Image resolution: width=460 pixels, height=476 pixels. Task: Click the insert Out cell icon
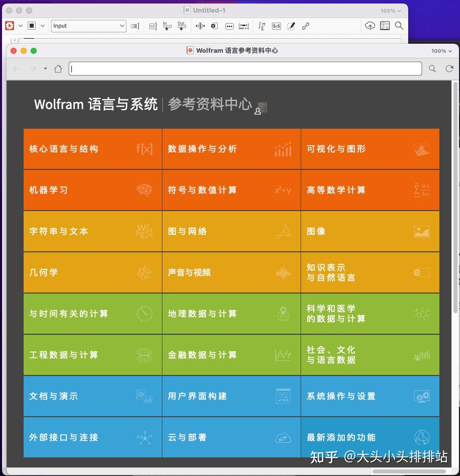tap(181, 26)
